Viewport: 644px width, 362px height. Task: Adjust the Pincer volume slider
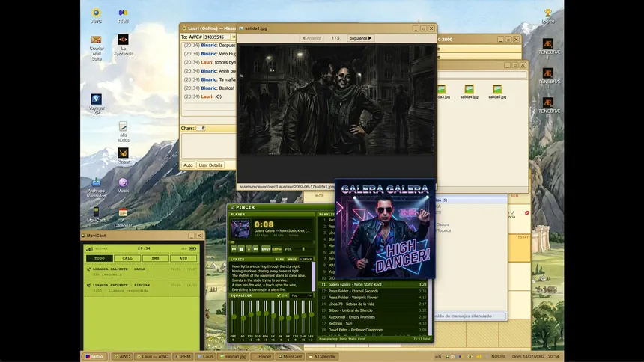click(x=303, y=249)
